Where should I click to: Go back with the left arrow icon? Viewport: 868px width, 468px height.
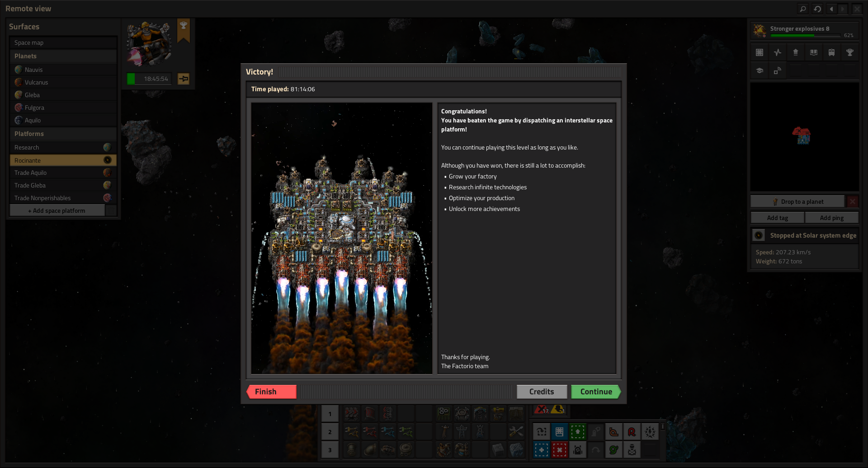coord(831,9)
